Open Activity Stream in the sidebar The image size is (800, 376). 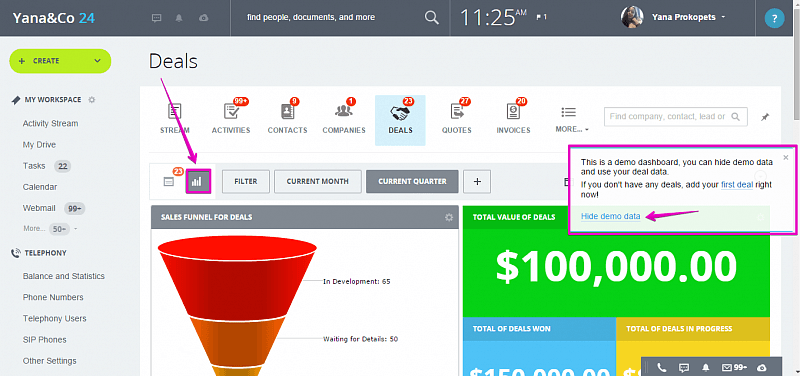51,123
